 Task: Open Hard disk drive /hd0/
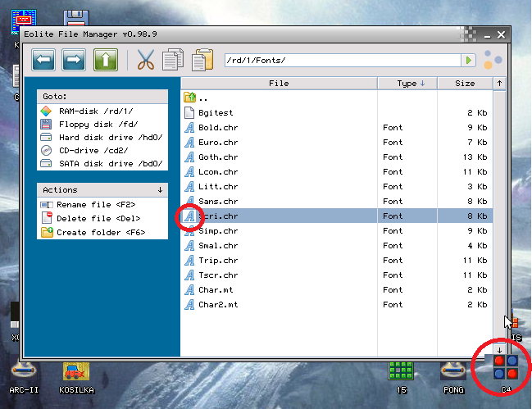tap(110, 137)
